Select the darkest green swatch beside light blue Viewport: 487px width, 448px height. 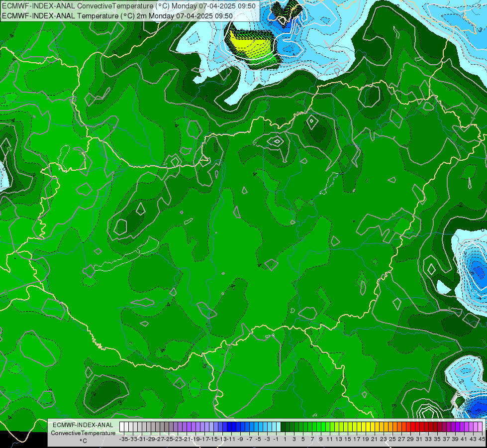pyautogui.click(x=283, y=427)
